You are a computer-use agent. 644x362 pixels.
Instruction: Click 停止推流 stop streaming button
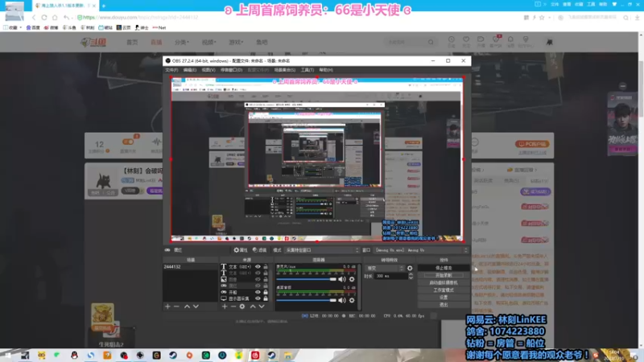(444, 268)
